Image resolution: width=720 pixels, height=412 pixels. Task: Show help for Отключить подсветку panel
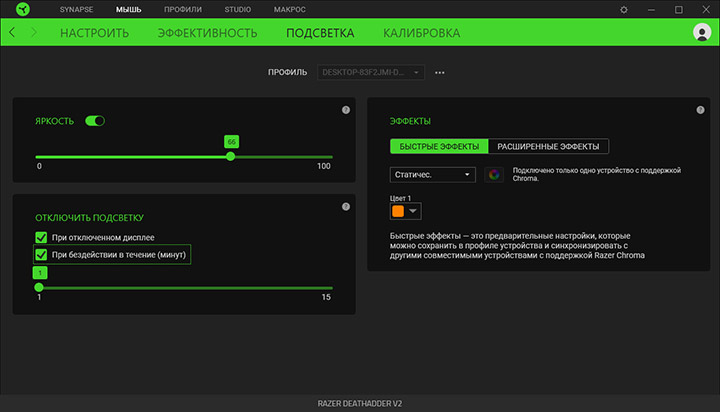pyautogui.click(x=346, y=207)
